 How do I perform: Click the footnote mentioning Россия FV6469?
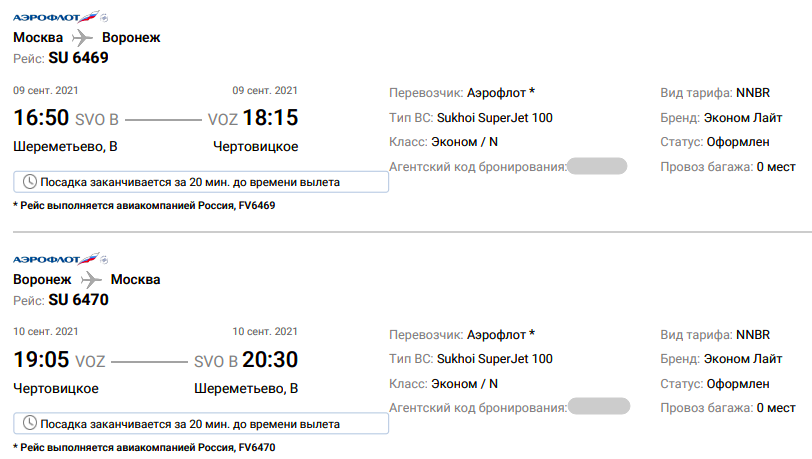[144, 206]
